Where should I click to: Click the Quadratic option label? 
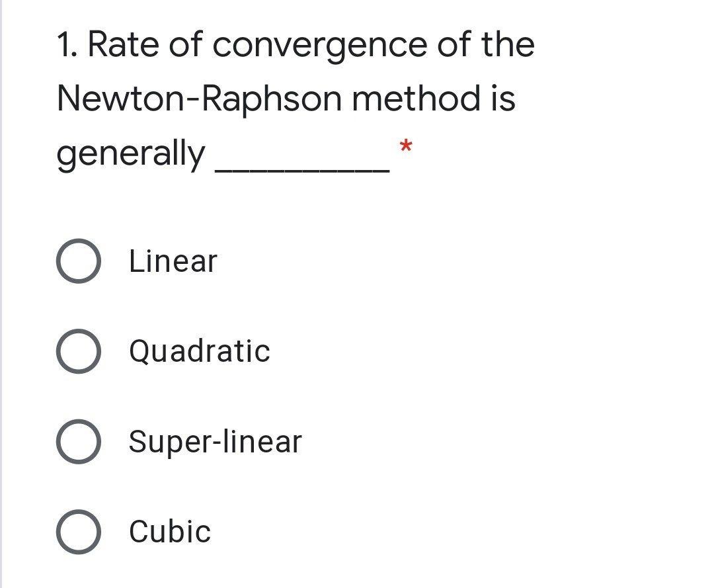pos(198,351)
